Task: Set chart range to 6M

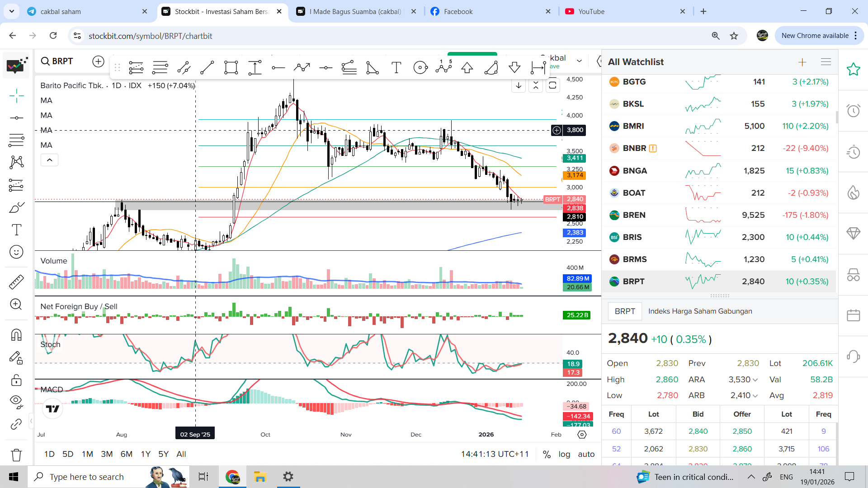Action: (126, 454)
